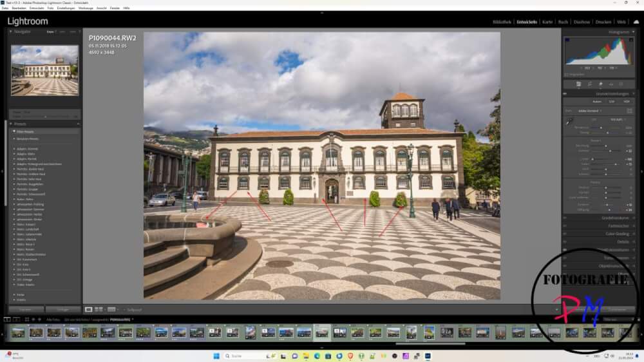
Task: Click the Einfügen button
Action: (x=63, y=309)
